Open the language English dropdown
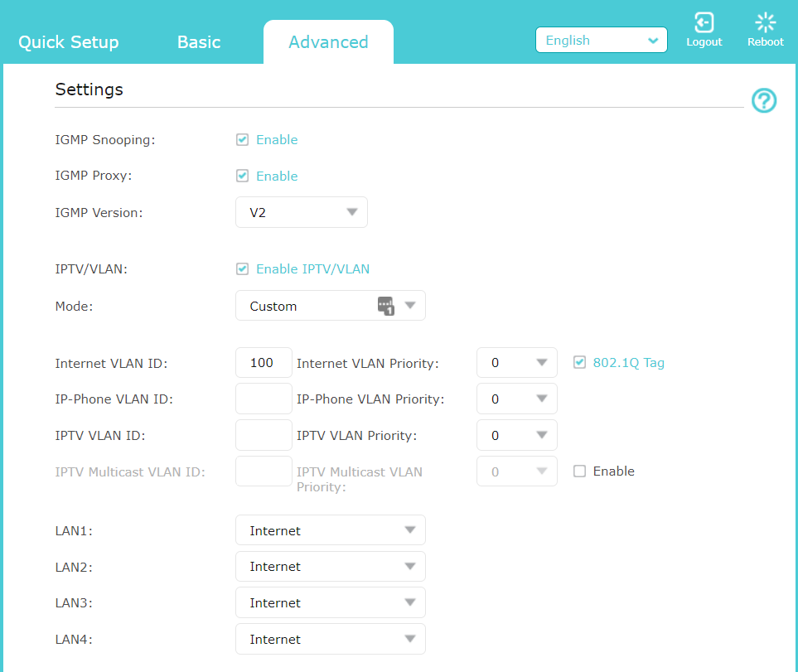This screenshot has width=798, height=672. coord(601,41)
